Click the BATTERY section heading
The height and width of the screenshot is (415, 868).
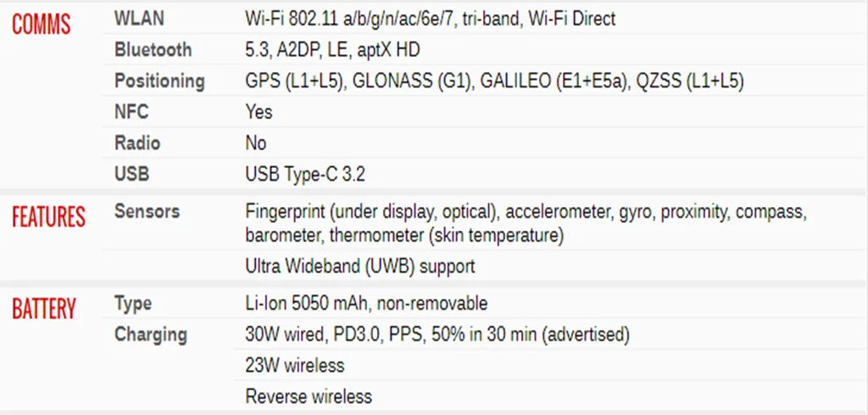pos(44,309)
